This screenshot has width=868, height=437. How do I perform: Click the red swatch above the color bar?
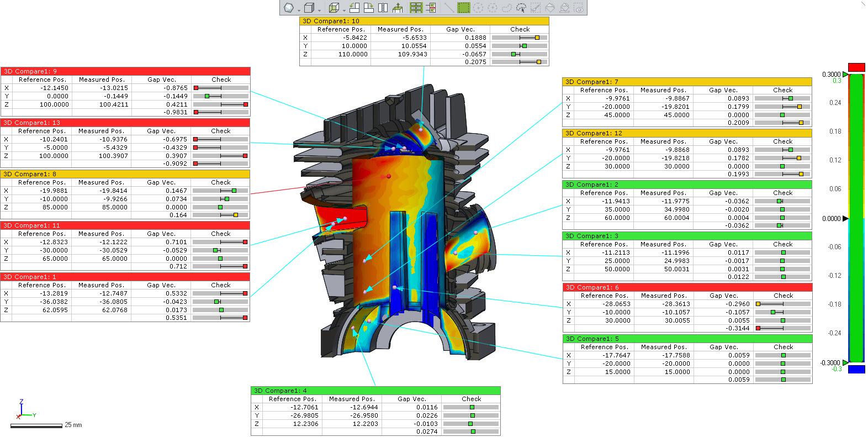pyautogui.click(x=856, y=67)
